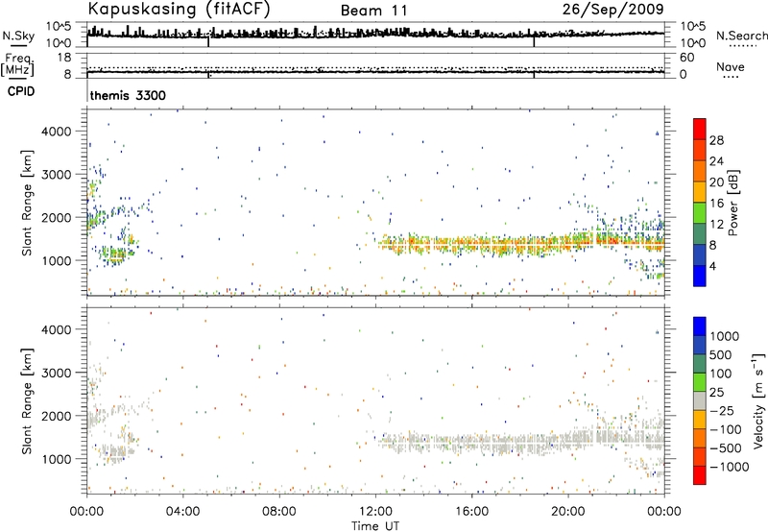Click the power scatter band near 1400 km
768x532 pixels.
tap(521, 243)
